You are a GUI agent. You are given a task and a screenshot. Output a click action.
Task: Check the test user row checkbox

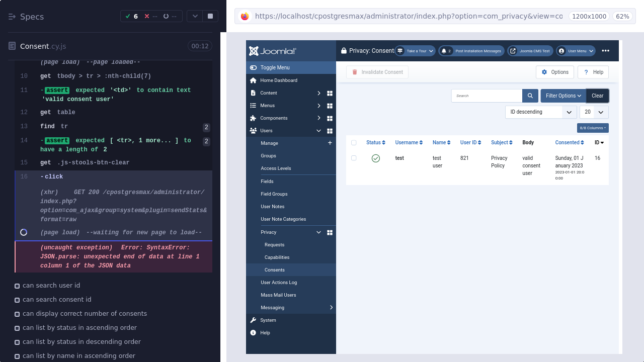point(354,158)
